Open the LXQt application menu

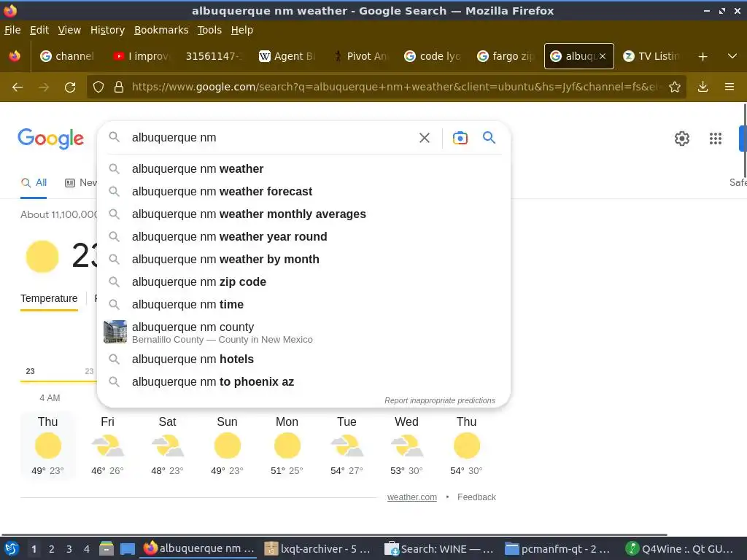12,548
